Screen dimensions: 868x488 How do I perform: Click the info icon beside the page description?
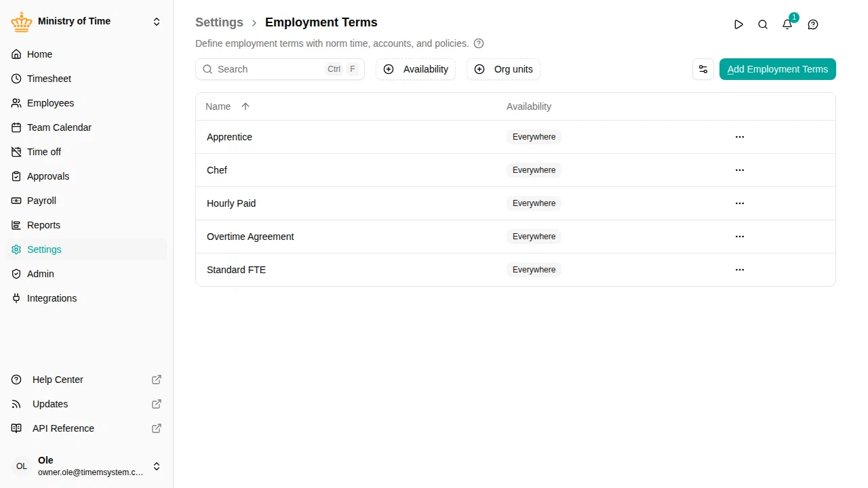tap(479, 43)
